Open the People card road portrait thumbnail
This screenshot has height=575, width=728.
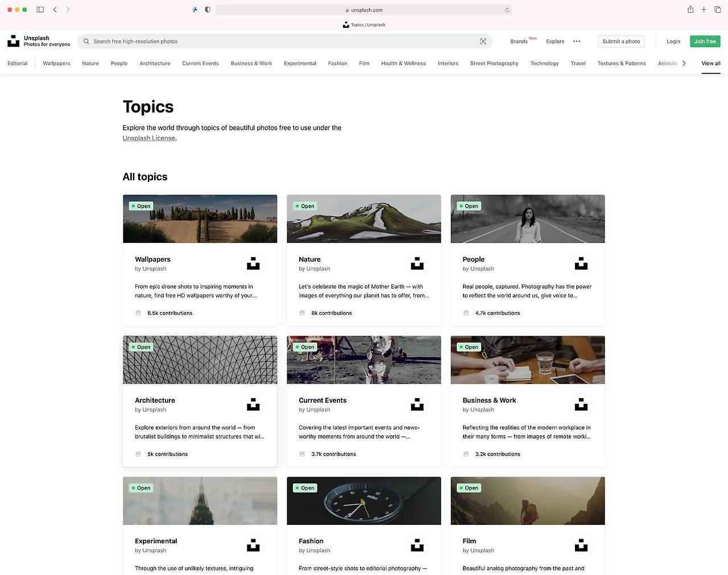[528, 219]
